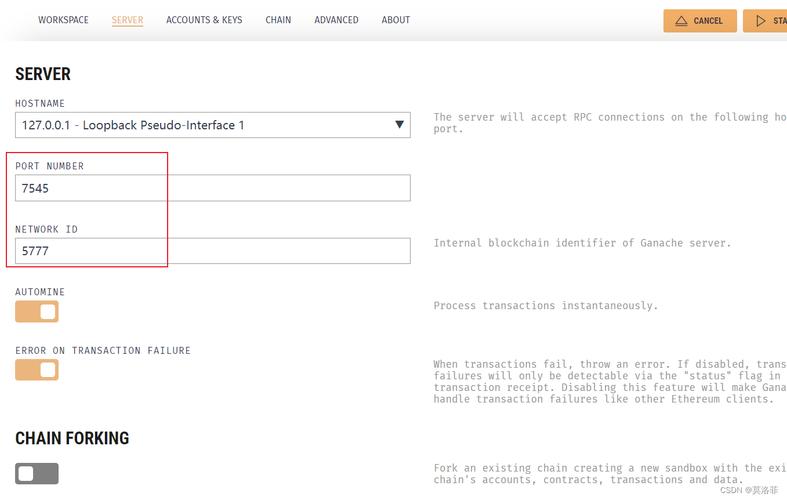Open the 127.0.0.1 Loopback hostname selector
Image resolution: width=787 pixels, height=500 pixels.
[213, 125]
